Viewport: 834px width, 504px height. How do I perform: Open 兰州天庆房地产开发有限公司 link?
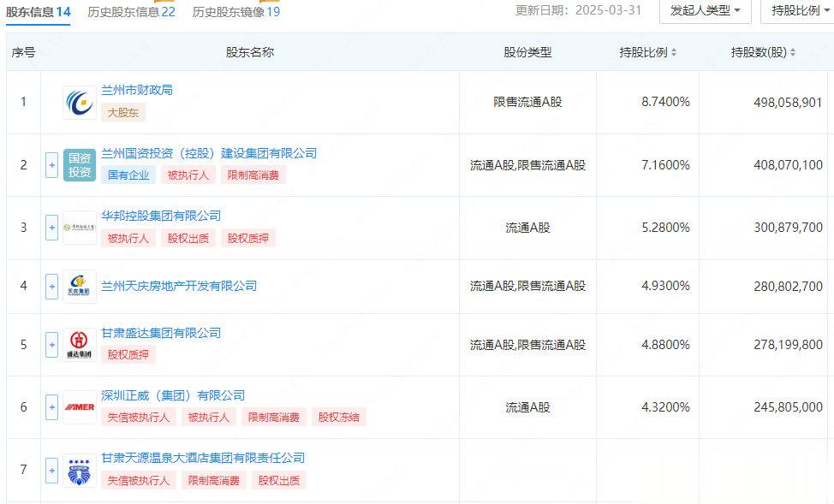tap(179, 286)
